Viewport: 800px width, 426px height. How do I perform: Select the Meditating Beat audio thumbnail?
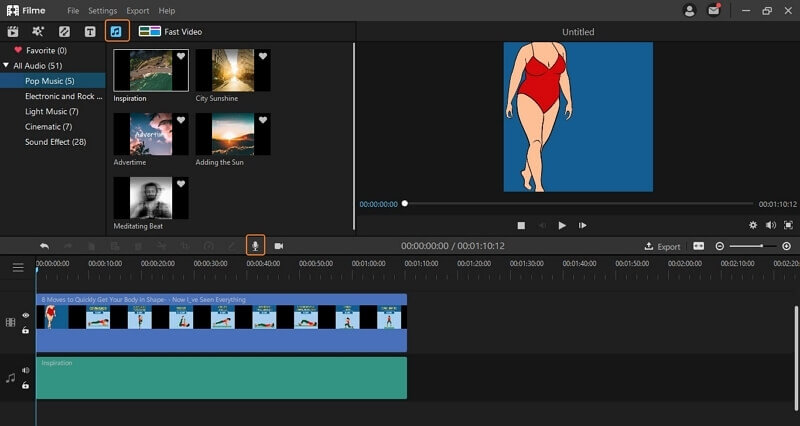pyautogui.click(x=151, y=198)
